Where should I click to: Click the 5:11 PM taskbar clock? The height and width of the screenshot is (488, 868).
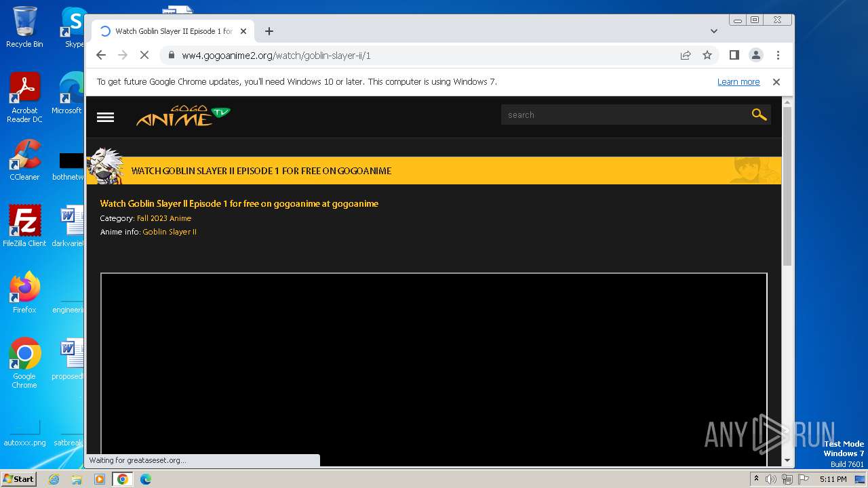[833, 479]
